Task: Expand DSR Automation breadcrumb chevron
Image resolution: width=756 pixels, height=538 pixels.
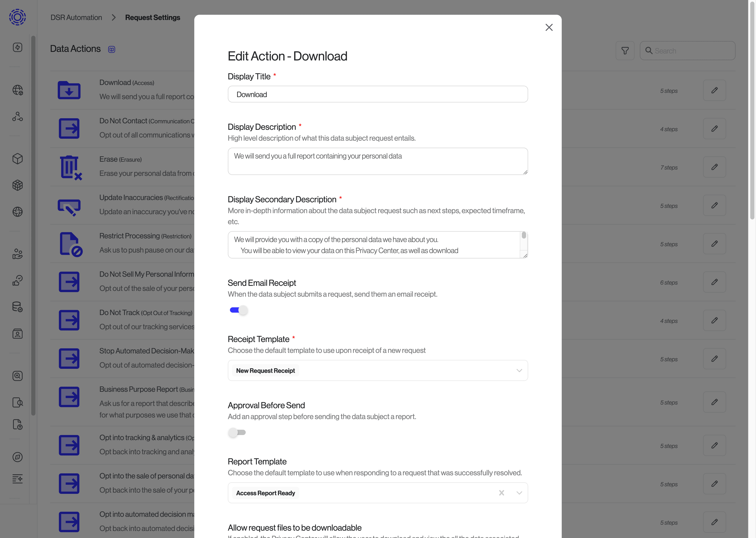Action: 114,17
